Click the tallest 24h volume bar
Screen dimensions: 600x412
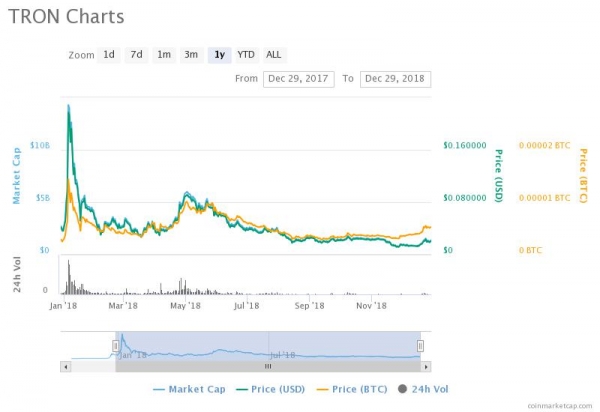point(69,277)
